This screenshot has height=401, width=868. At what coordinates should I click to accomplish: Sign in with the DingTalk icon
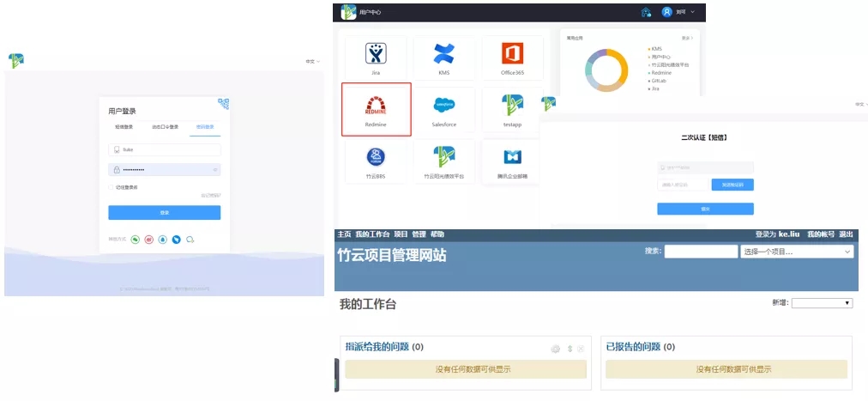click(176, 240)
